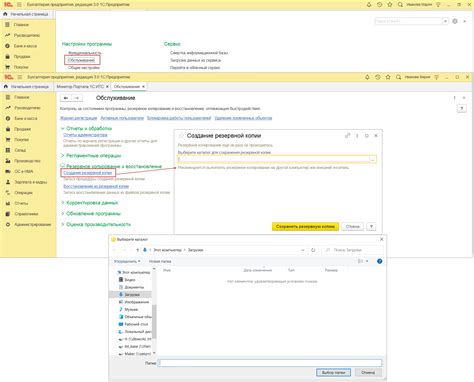474x382 pixels.
Task: Click Восстановление из резервной копии link
Action: point(96,186)
